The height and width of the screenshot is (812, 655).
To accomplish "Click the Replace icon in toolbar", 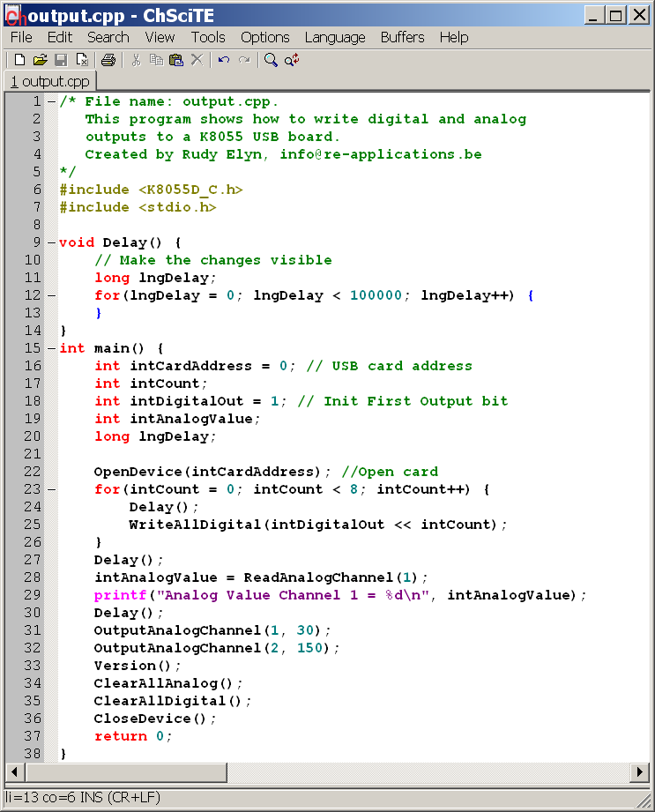I will pos(292,60).
